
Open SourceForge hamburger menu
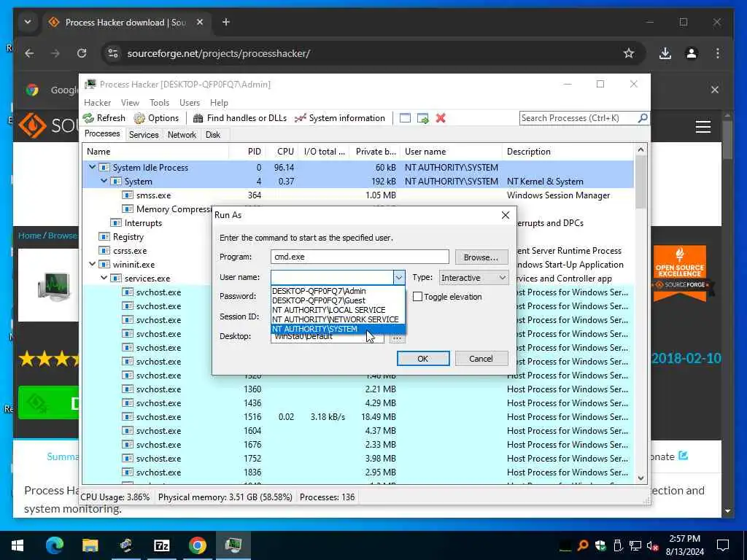click(x=703, y=127)
